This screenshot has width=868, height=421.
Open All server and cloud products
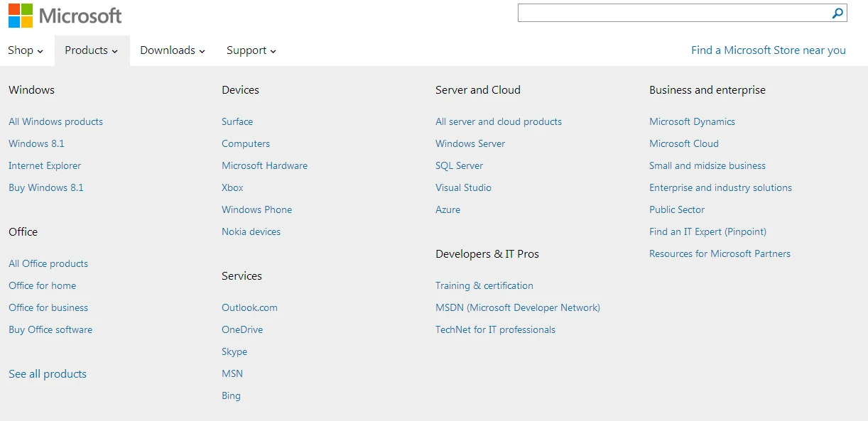coord(499,121)
